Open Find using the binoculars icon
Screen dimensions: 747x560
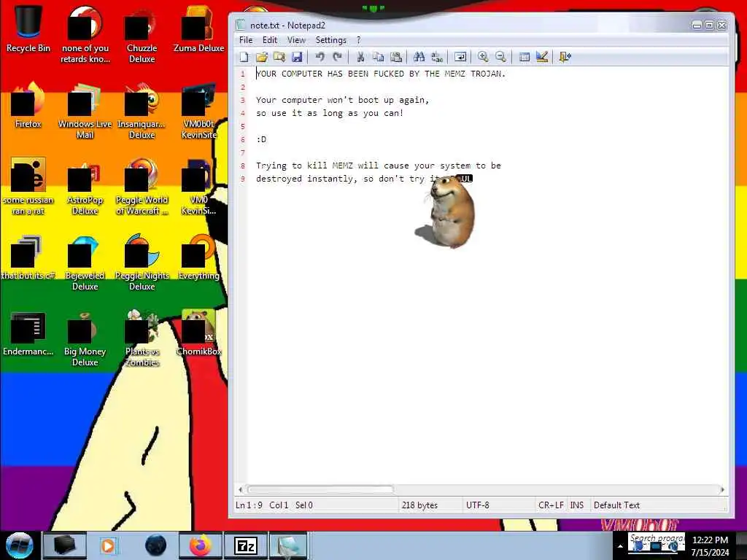coord(419,57)
